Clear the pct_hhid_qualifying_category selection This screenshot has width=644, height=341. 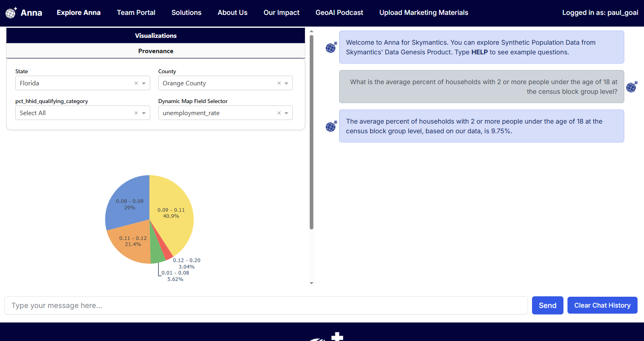136,113
